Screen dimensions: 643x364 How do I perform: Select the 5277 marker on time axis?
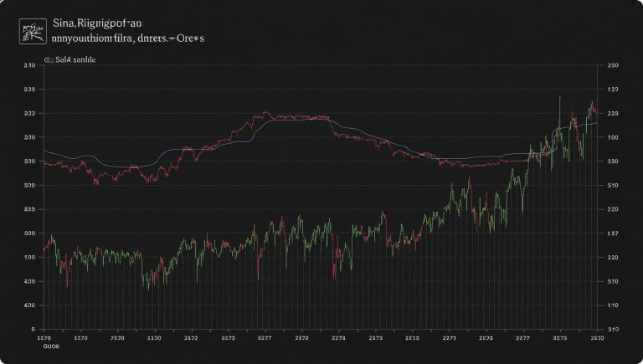click(265, 338)
